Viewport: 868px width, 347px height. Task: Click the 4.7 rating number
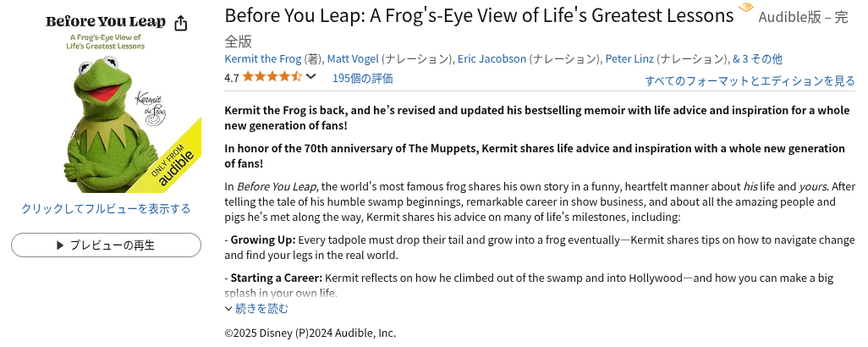[x=232, y=78]
